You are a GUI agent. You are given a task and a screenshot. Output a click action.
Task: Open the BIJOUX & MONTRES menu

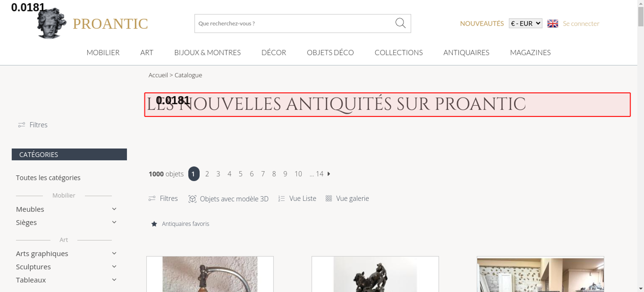click(x=207, y=52)
